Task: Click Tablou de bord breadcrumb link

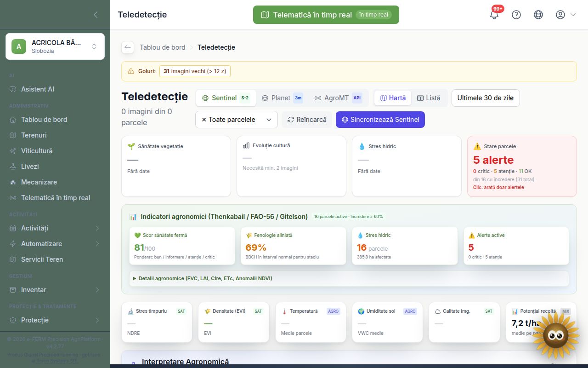Action: [163, 47]
